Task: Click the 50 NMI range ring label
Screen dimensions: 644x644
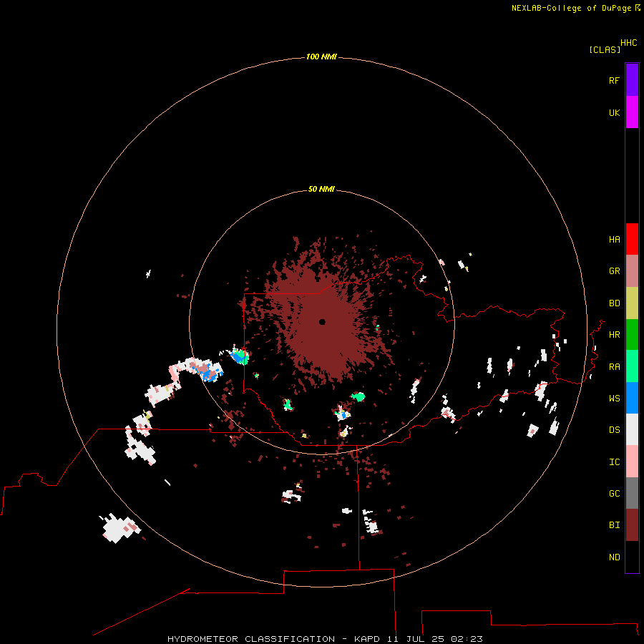Action: [x=321, y=189]
